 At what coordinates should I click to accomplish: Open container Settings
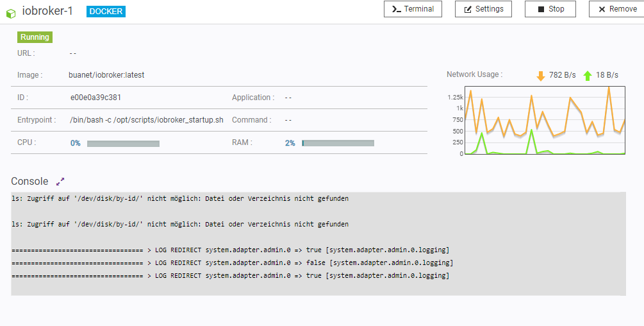point(483,9)
